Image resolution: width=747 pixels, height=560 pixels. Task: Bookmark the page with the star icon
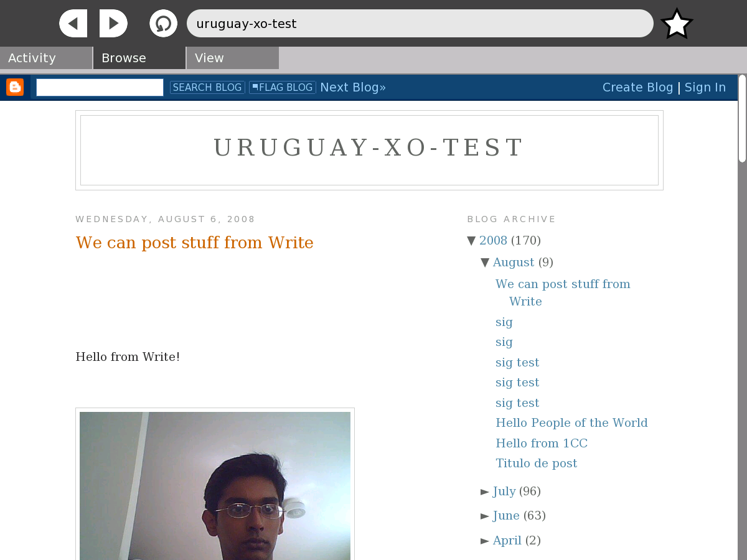click(677, 24)
